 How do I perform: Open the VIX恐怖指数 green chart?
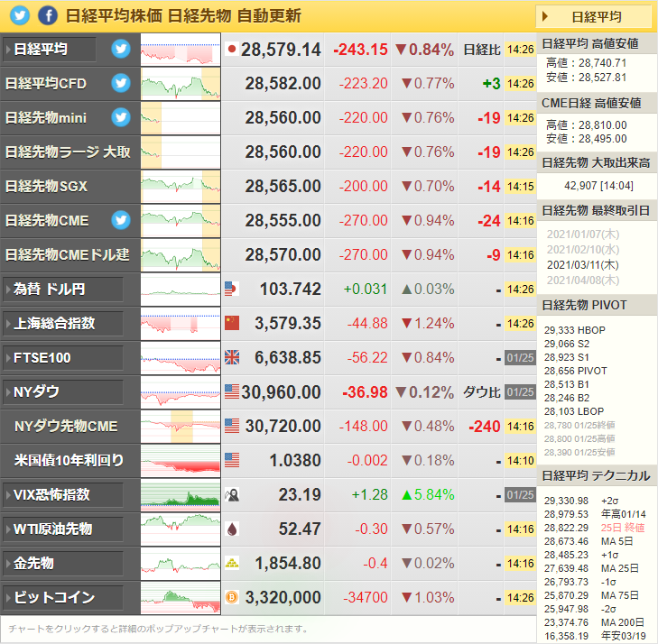pyautogui.click(x=181, y=495)
